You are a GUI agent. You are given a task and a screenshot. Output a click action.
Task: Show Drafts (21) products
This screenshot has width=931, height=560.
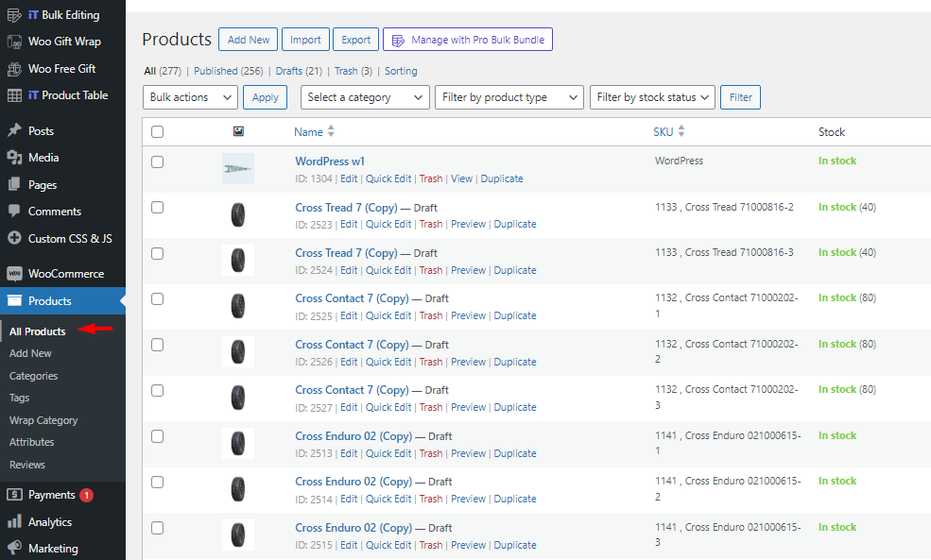[299, 71]
